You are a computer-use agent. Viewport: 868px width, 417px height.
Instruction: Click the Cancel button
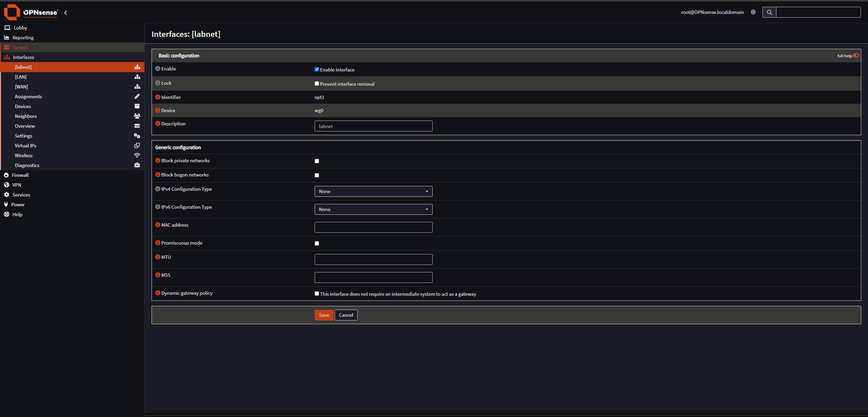click(346, 315)
